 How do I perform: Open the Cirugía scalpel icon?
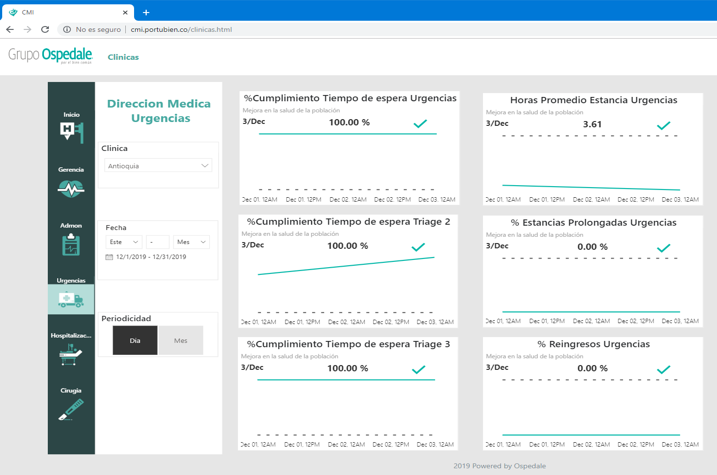[x=71, y=409]
